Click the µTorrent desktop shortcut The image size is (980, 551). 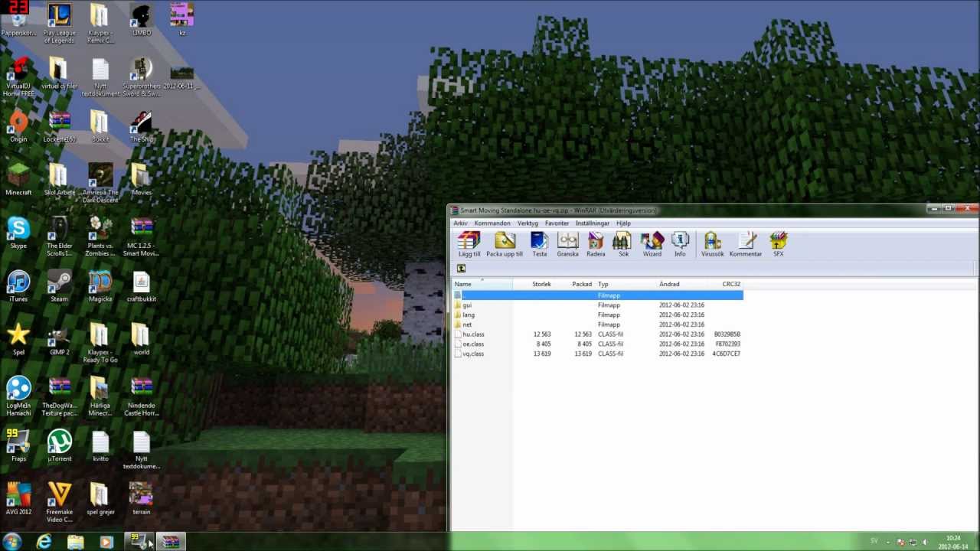click(x=59, y=445)
